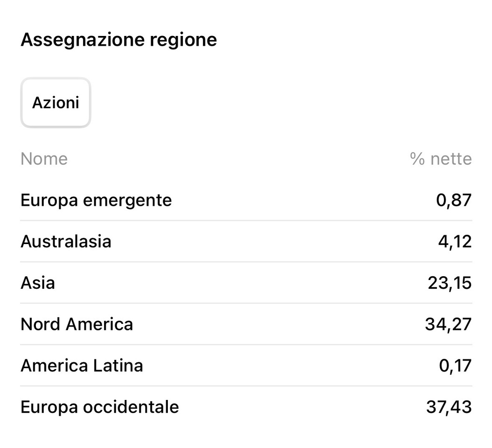
Task: Select the 23,15 percentage value
Action: pos(450,283)
